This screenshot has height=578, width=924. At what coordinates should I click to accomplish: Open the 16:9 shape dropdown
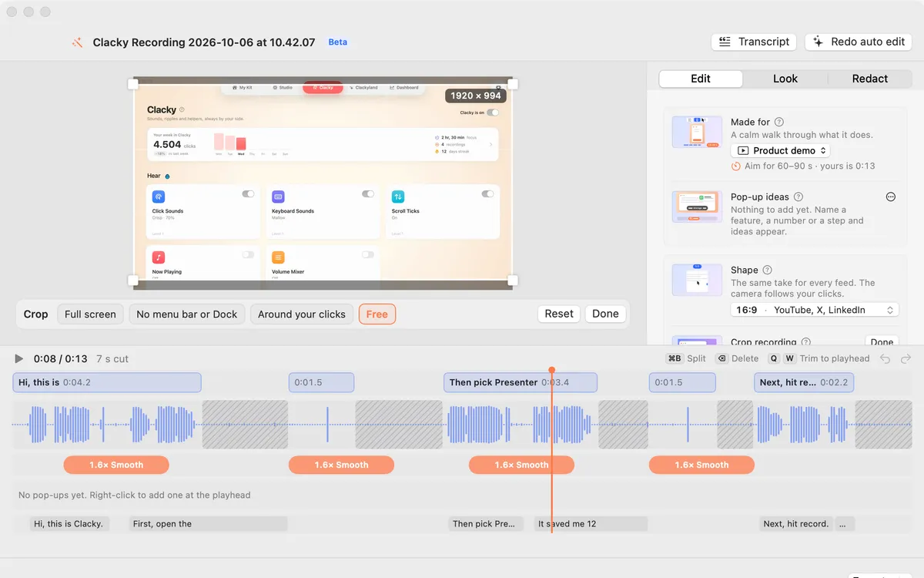tap(815, 310)
